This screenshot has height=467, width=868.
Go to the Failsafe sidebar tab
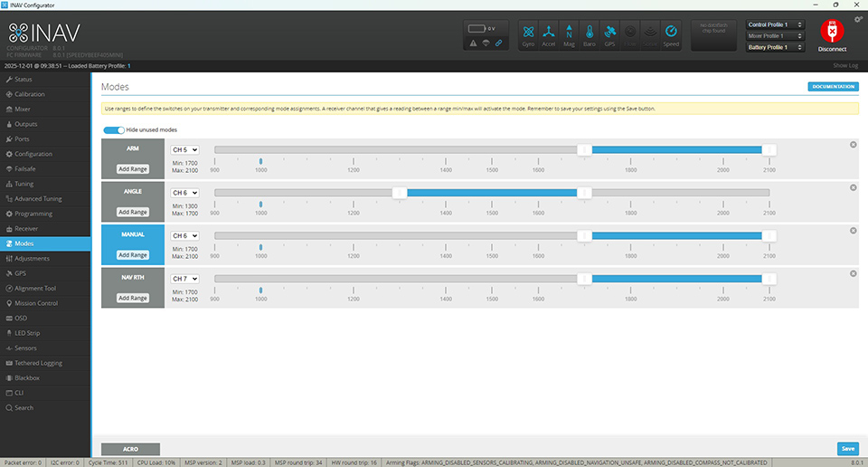[x=24, y=169]
